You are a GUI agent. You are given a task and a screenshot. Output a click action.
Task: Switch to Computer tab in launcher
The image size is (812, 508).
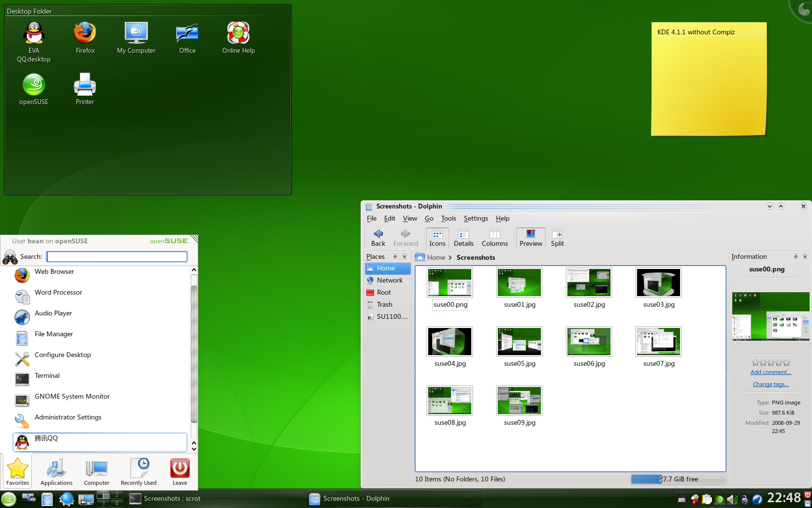(x=97, y=472)
